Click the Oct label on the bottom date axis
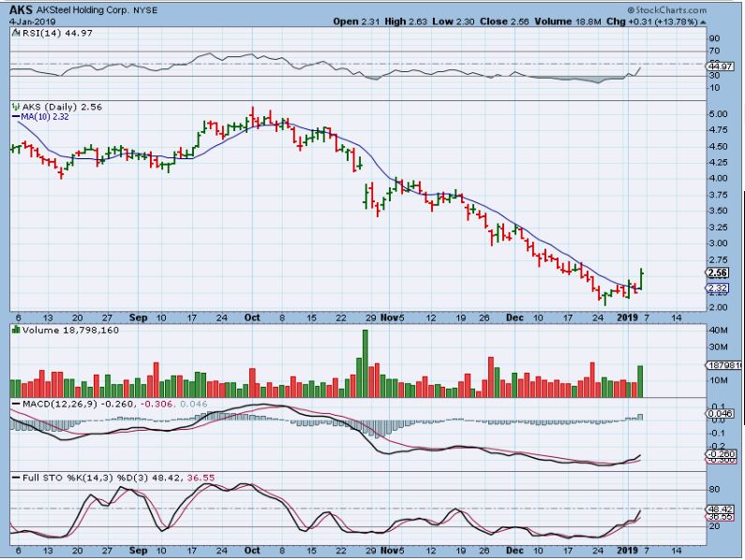This screenshot has width=745, height=560. click(x=252, y=550)
